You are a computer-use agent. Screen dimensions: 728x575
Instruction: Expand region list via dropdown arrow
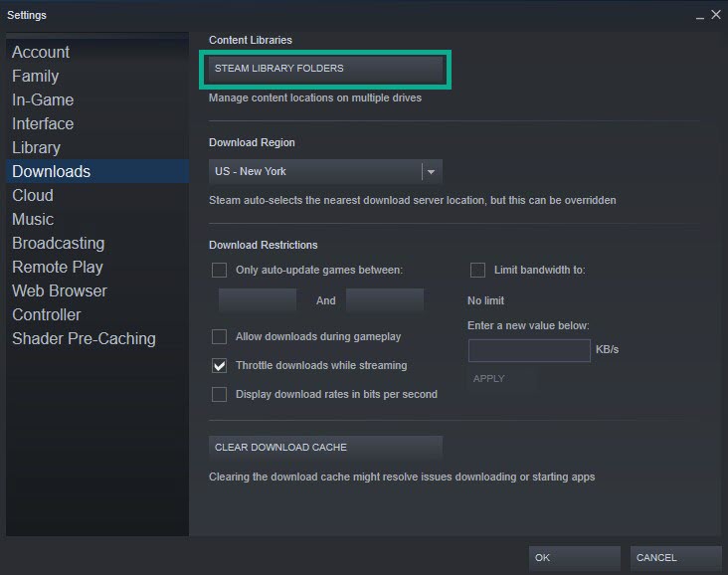pos(432,172)
